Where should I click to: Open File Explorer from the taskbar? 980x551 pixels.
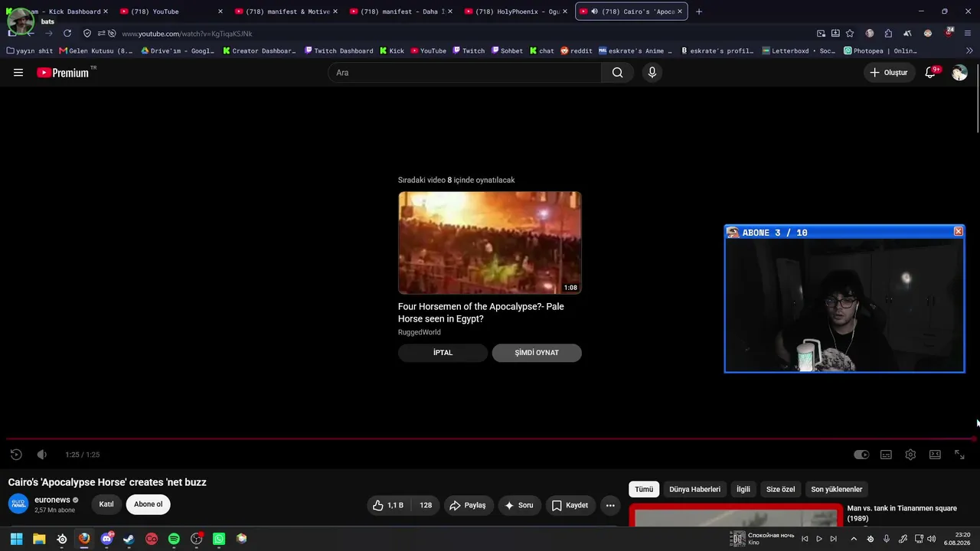[39, 539]
